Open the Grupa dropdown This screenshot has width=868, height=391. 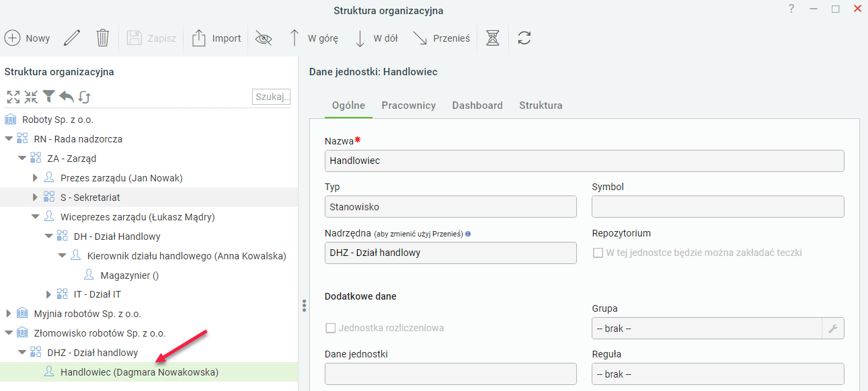707,329
